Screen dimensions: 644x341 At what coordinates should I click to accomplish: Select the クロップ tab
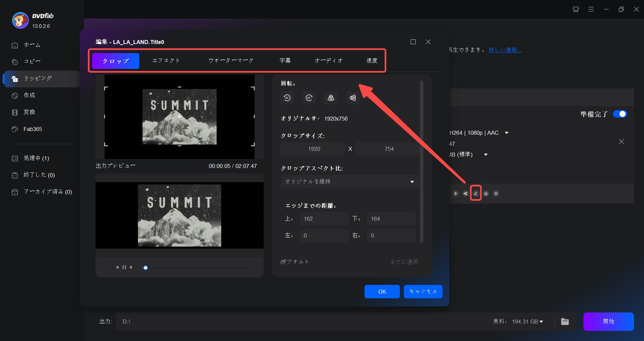pos(116,61)
